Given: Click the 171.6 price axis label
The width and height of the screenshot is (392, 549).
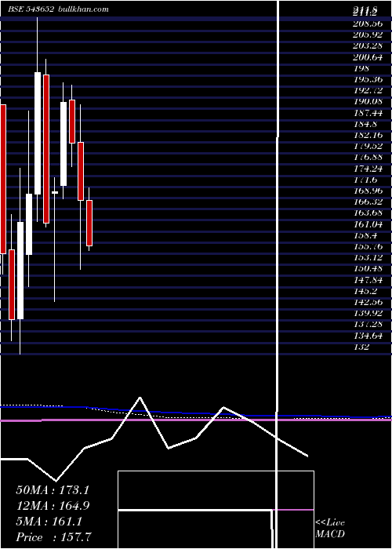Looking at the screenshot, I should [x=365, y=180].
